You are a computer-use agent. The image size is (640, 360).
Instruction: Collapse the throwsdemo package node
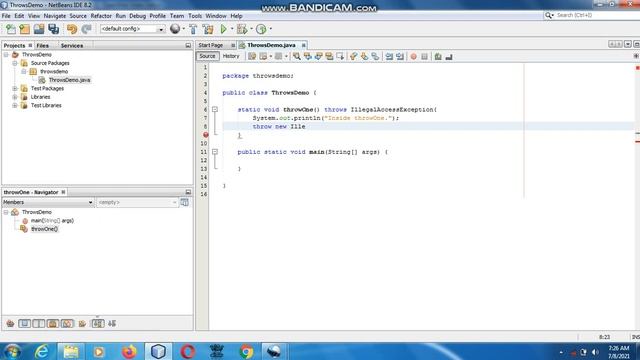24,71
